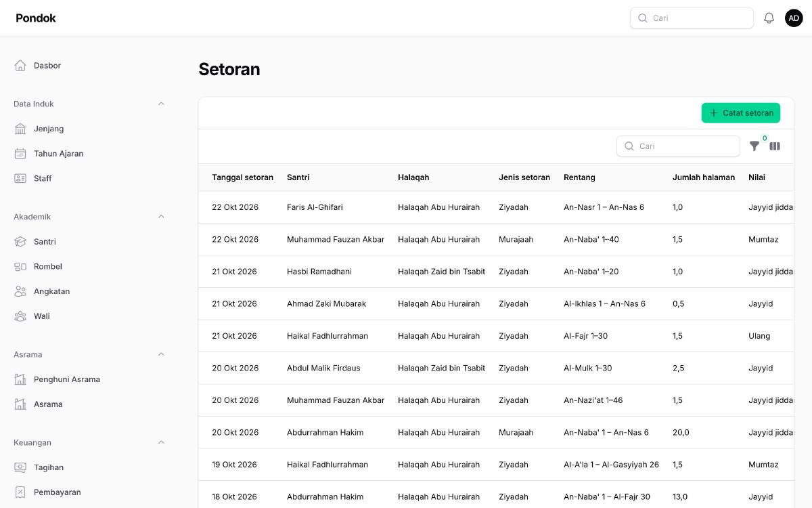Collapse the Akademik section
This screenshot has height=508, width=812.
tap(161, 217)
